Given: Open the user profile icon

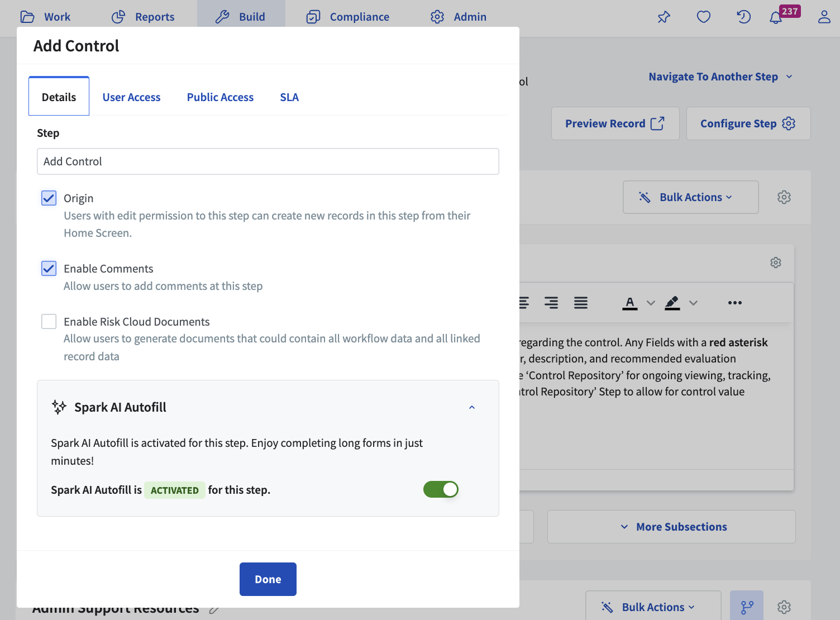Looking at the screenshot, I should pos(824,17).
